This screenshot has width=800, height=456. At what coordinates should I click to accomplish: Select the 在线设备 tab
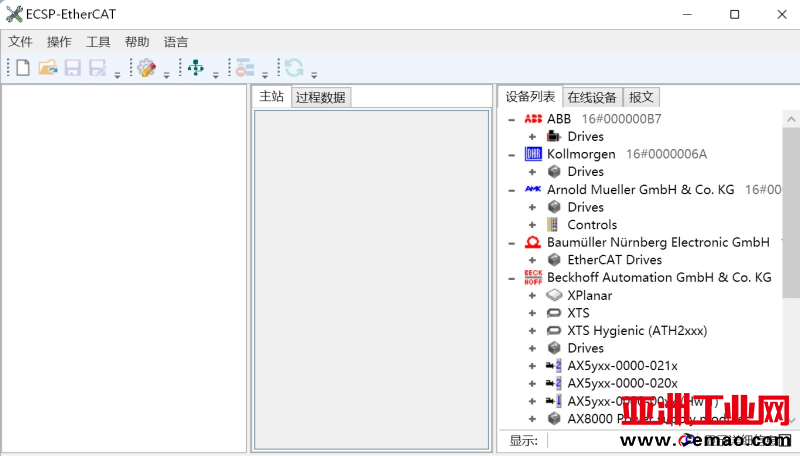pyautogui.click(x=592, y=97)
